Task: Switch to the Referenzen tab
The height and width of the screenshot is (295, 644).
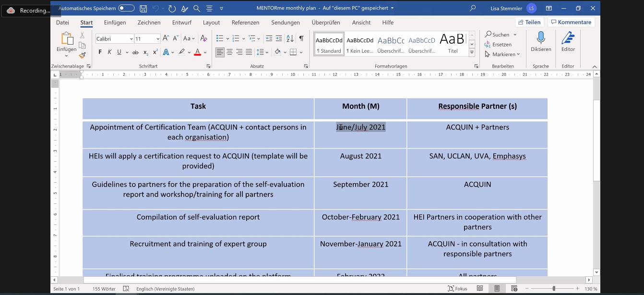Action: [x=245, y=23]
